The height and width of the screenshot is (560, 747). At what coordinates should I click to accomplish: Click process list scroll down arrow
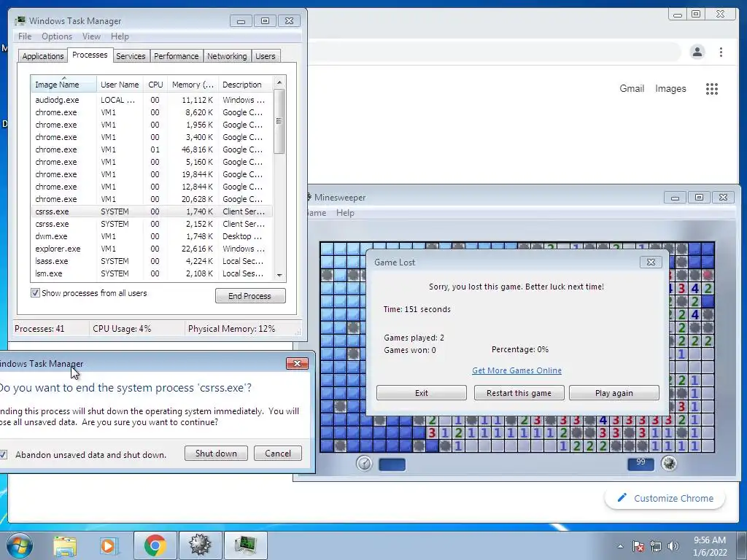click(x=279, y=275)
